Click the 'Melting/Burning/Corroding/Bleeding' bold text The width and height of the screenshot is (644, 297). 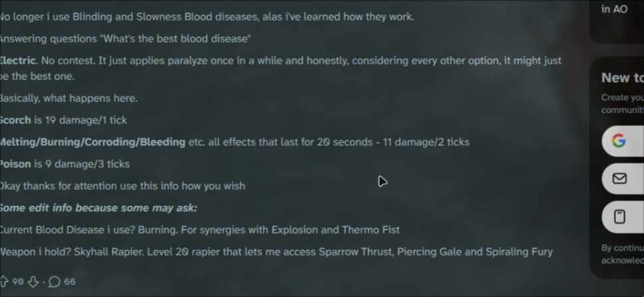tap(93, 142)
